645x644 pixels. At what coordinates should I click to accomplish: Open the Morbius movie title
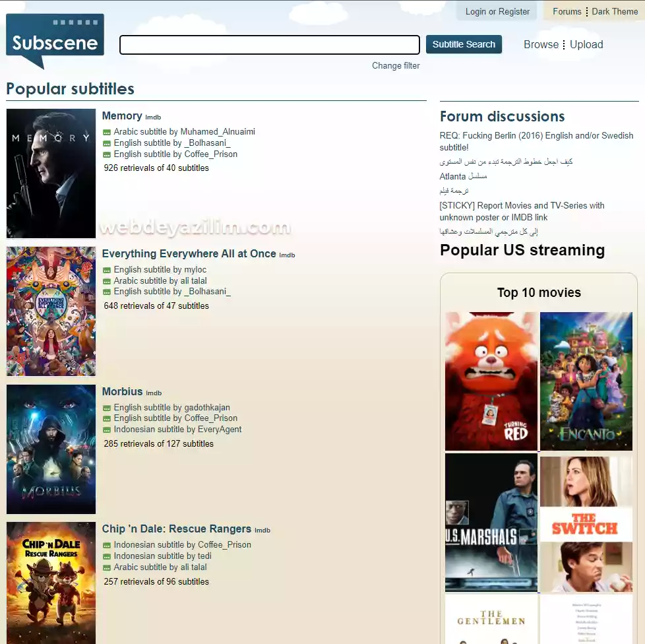(x=122, y=391)
